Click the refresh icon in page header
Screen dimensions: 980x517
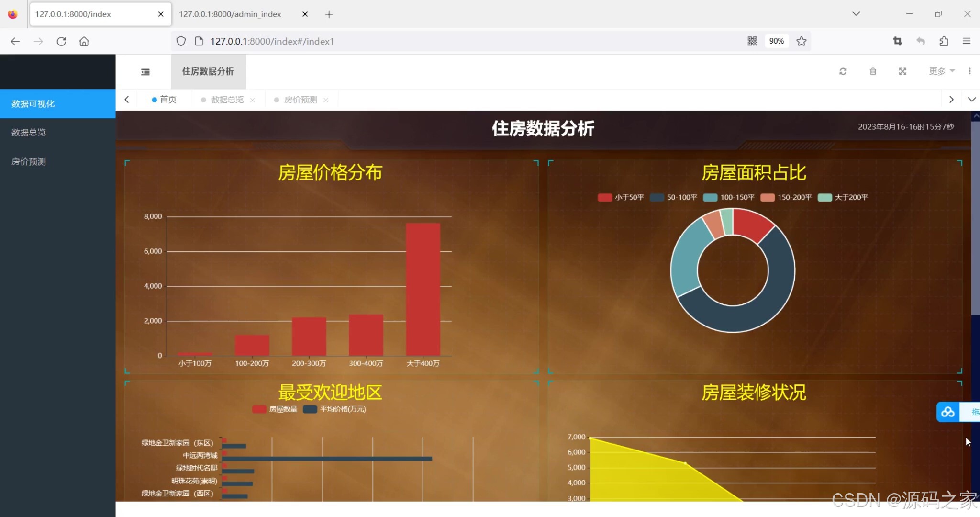point(843,71)
